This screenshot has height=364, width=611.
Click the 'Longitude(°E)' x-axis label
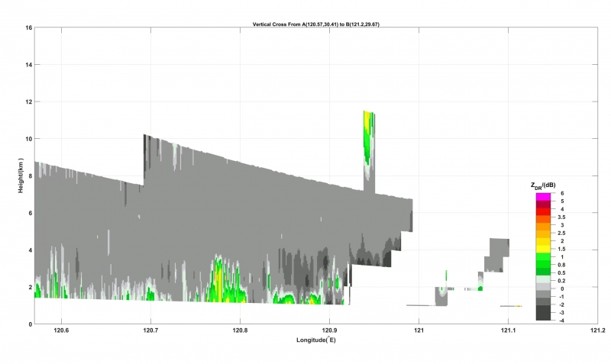pos(315,340)
